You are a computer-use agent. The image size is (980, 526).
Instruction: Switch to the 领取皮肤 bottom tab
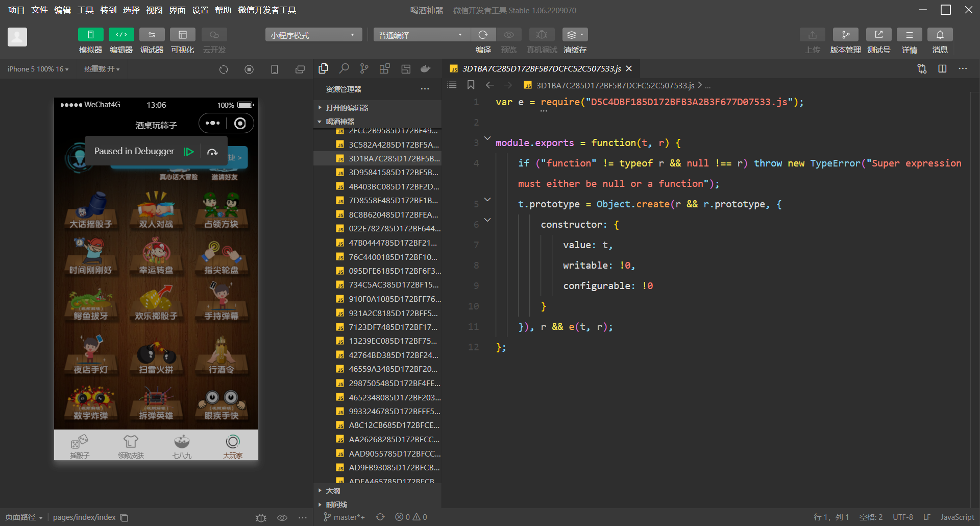(131, 446)
